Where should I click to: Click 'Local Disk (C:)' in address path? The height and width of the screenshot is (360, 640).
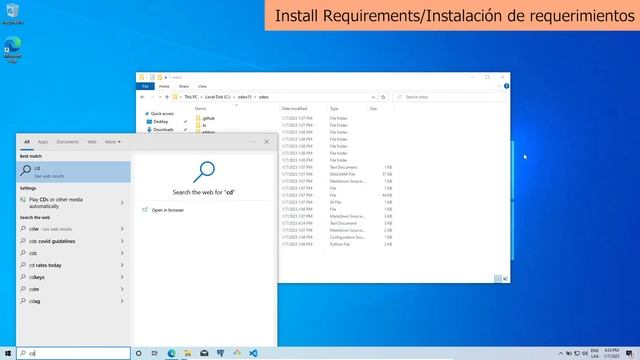[218, 97]
